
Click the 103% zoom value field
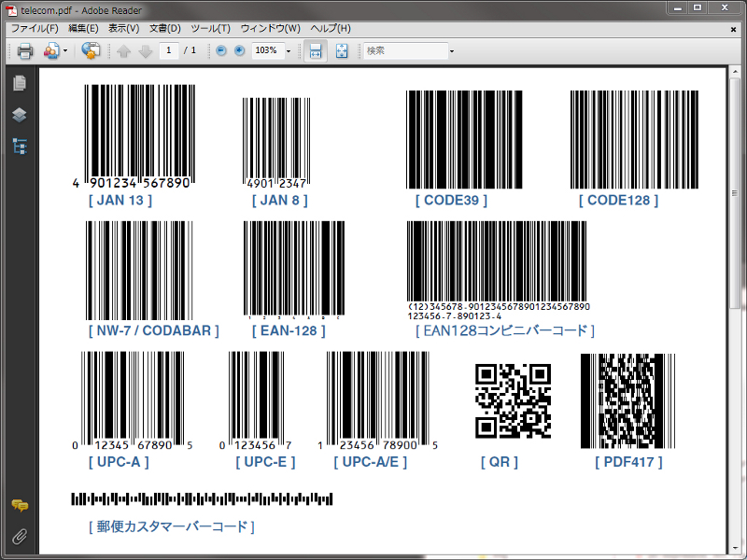tap(268, 50)
